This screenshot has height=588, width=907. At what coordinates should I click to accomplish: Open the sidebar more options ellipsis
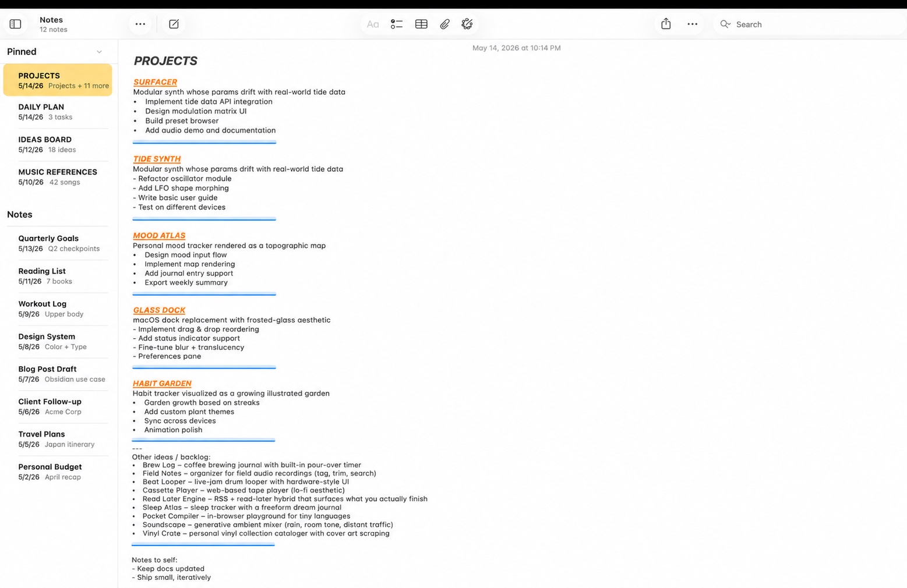(x=140, y=24)
